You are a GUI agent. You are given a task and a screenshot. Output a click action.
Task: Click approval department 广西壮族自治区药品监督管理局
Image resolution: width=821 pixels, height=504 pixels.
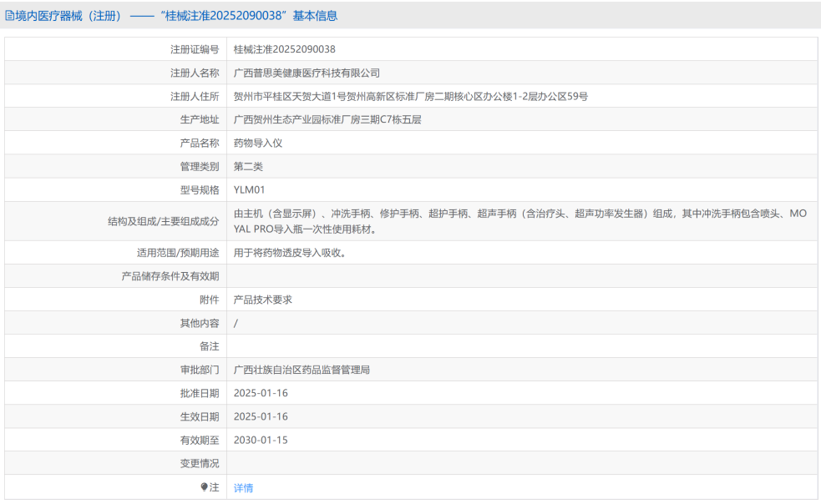coord(302,370)
